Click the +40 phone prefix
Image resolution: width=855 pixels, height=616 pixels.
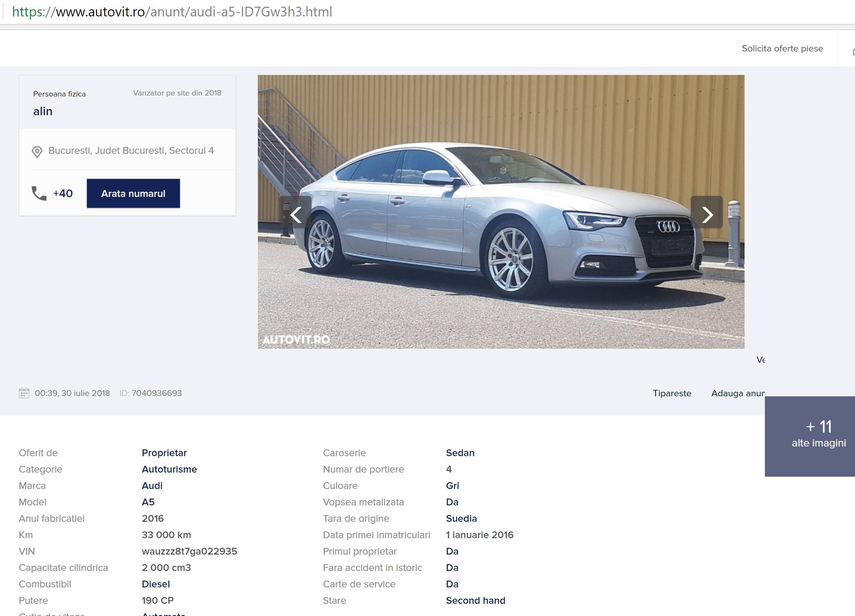(x=63, y=193)
